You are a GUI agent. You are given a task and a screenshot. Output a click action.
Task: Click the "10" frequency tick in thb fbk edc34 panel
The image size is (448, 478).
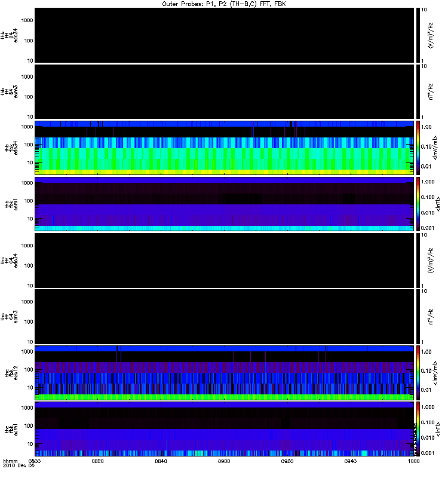(30, 163)
